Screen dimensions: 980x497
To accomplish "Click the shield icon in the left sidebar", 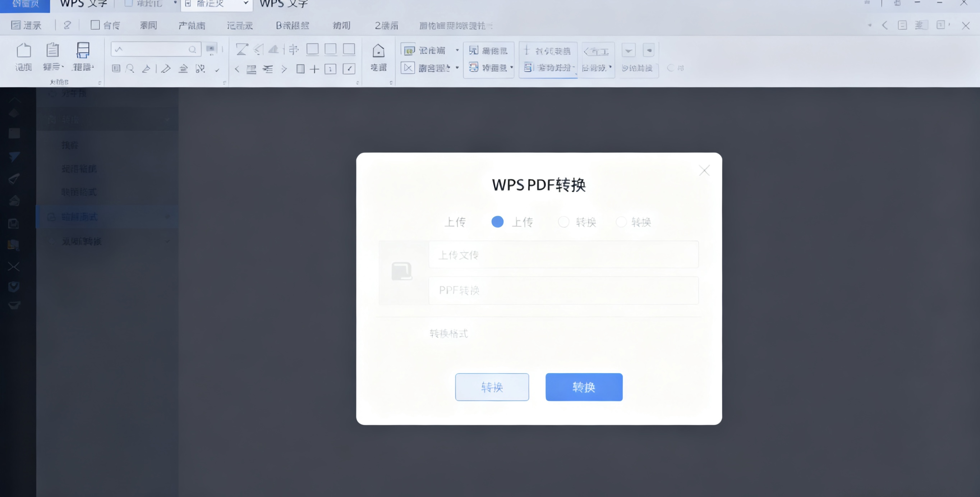I will 14,286.
